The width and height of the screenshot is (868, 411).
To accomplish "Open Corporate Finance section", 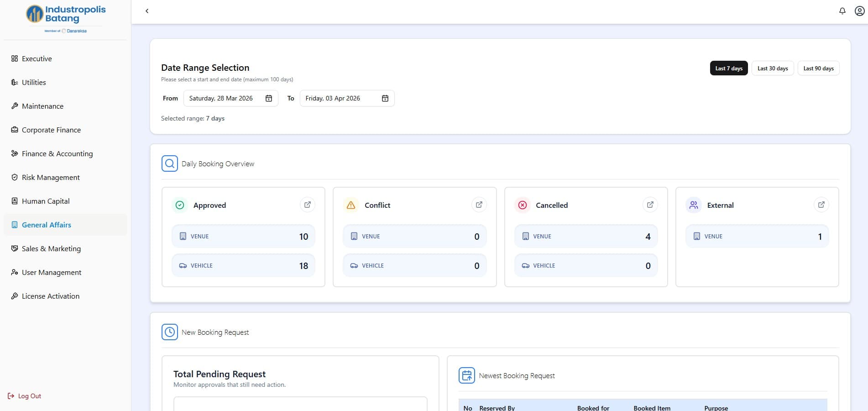I will [x=65, y=130].
